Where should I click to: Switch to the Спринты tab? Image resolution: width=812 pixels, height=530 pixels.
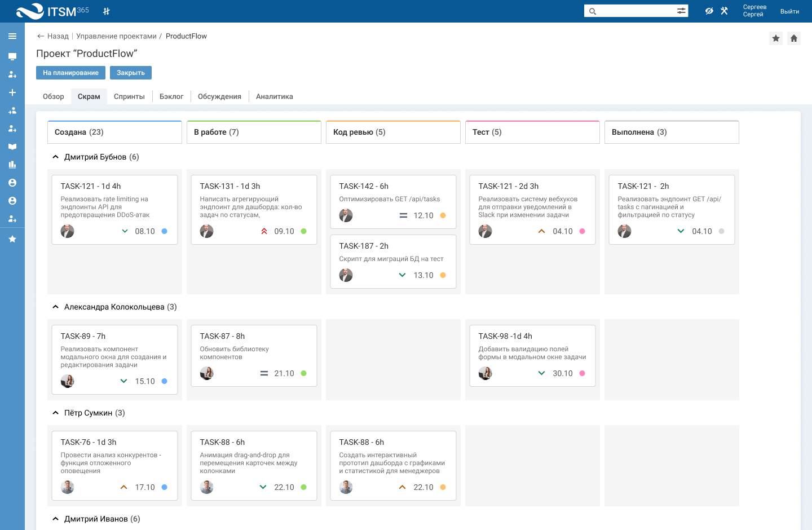tap(129, 96)
